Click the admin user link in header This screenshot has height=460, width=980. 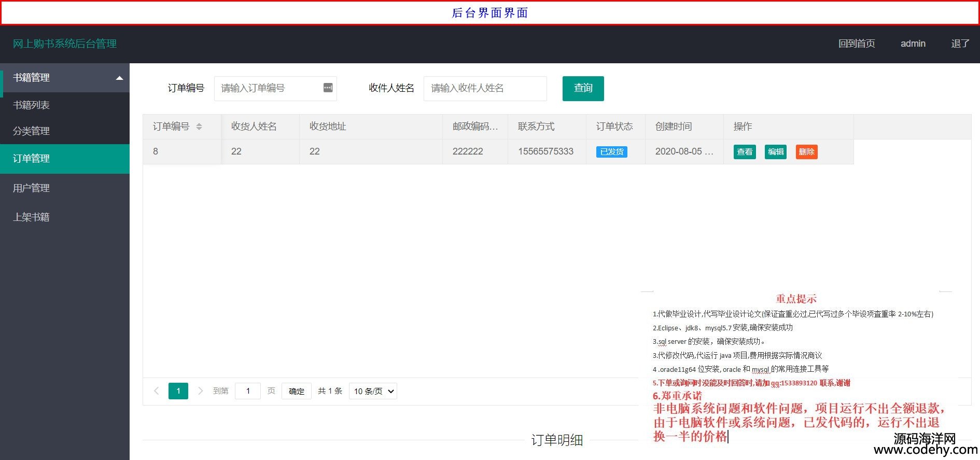pos(913,44)
